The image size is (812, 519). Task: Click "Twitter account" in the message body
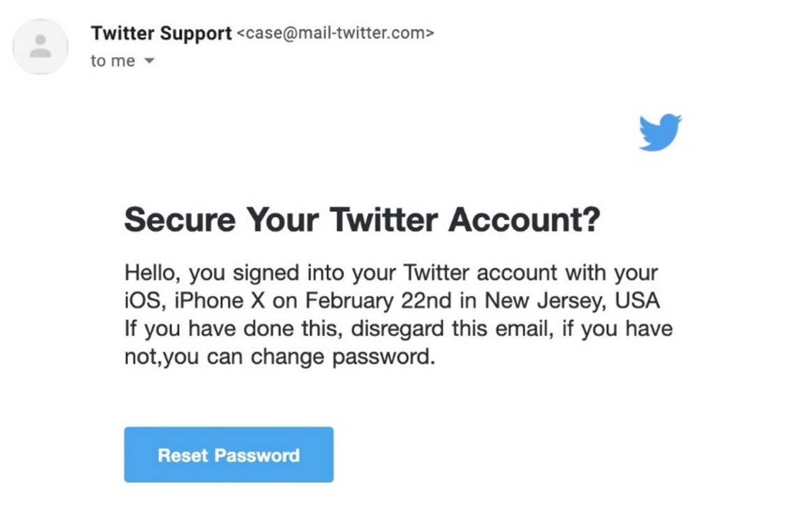(x=480, y=273)
